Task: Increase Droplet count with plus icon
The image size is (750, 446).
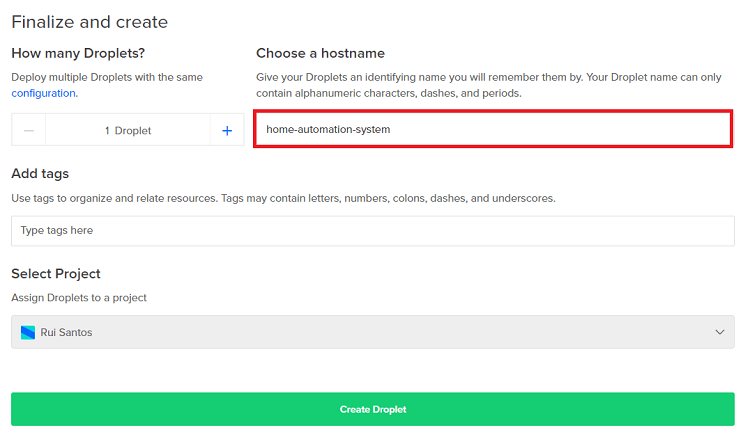Action: pos(227,130)
